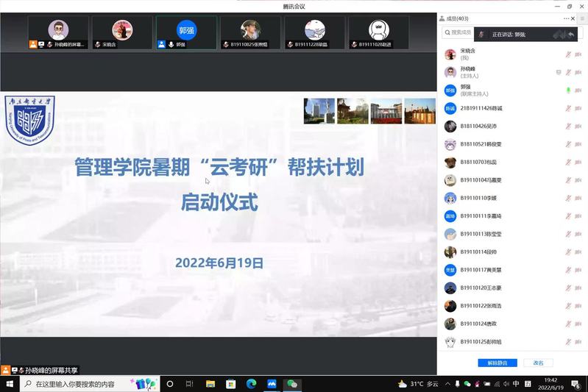The width and height of the screenshot is (588, 392).
Task: Click camera icon beside 孙晓峰 in member list
Action: (578, 72)
